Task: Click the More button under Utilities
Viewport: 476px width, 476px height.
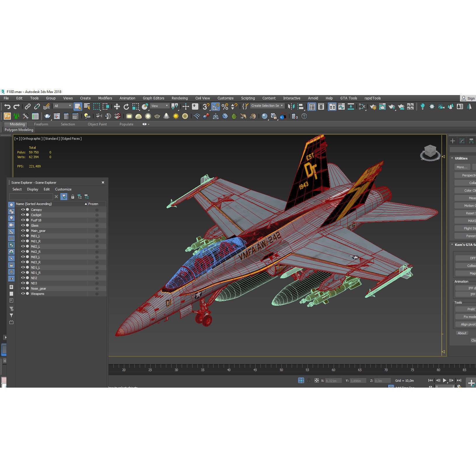Action: [x=462, y=167]
